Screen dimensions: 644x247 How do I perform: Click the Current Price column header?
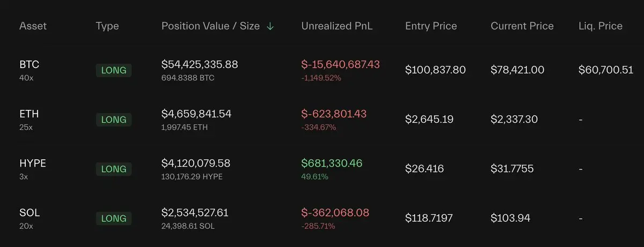(x=522, y=26)
